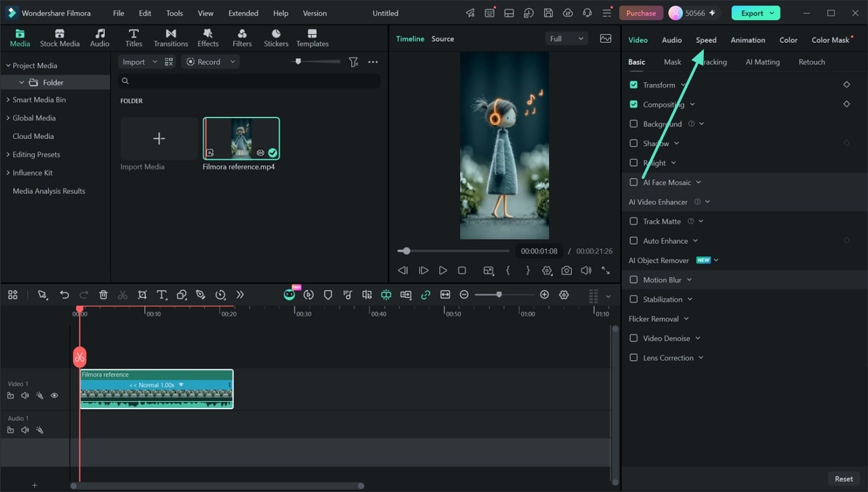Uncheck the Transform checkbox
The height and width of the screenshot is (492, 868).
[634, 85]
